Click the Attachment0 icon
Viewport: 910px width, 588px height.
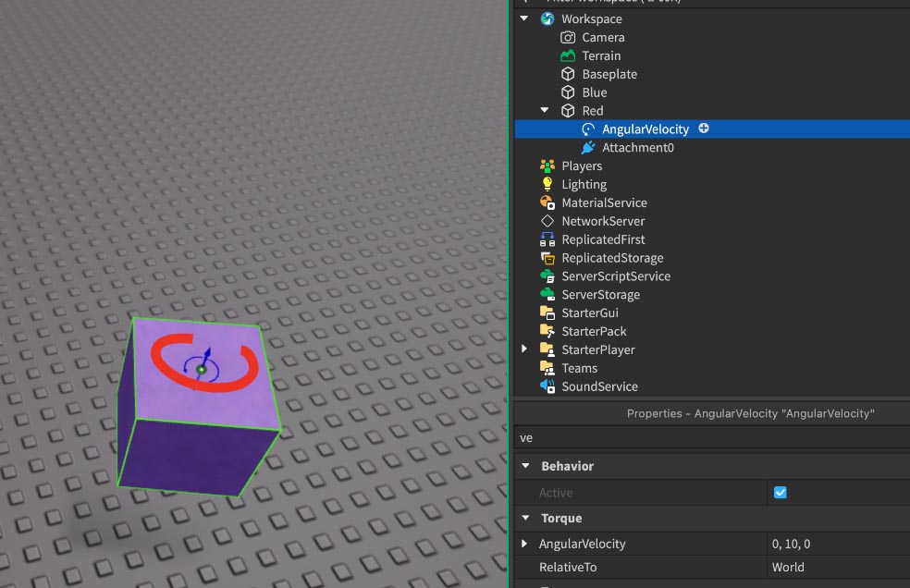pyautogui.click(x=588, y=147)
